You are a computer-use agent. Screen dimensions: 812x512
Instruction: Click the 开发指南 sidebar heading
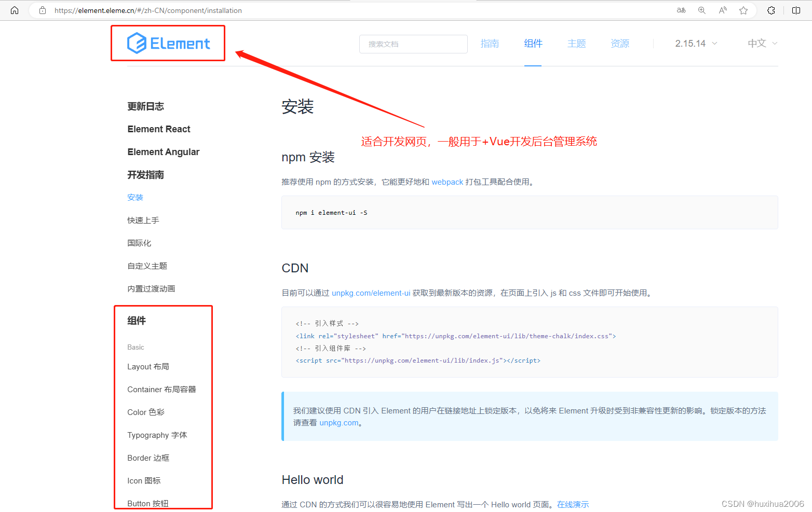coord(146,175)
